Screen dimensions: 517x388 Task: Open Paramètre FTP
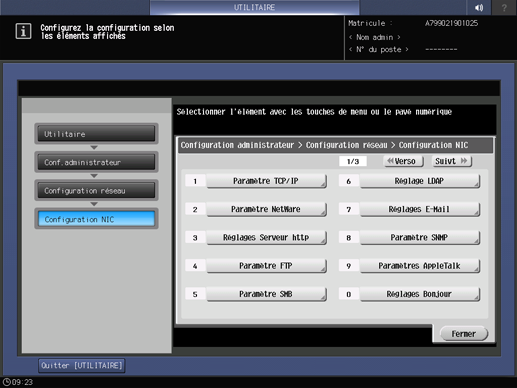(x=266, y=266)
